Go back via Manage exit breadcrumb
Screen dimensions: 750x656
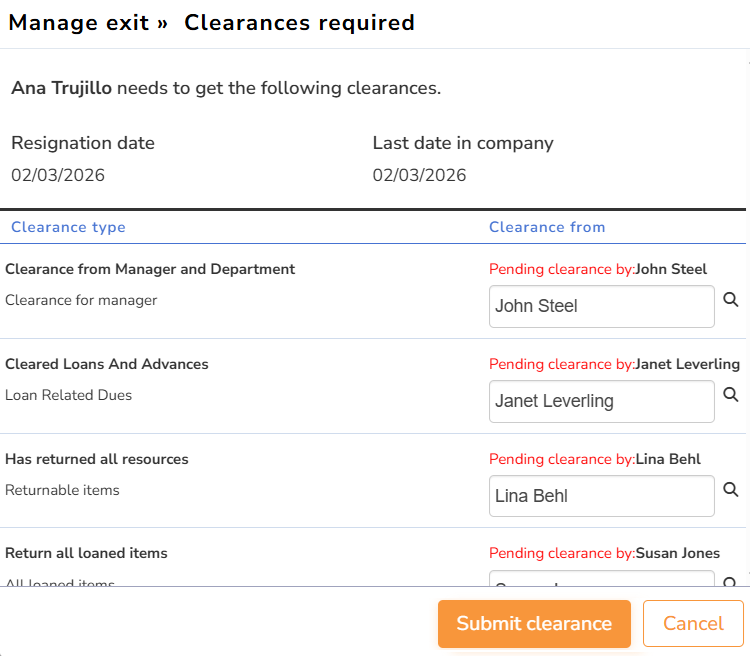click(79, 22)
